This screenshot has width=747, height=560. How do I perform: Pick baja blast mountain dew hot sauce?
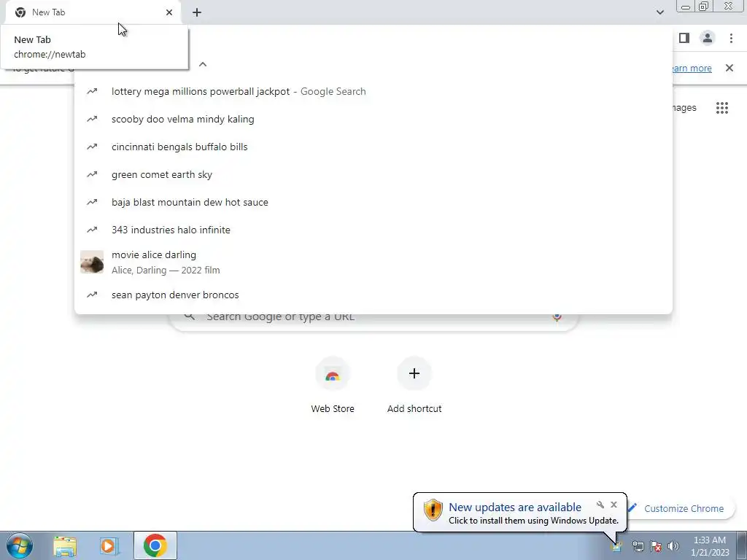373,202
